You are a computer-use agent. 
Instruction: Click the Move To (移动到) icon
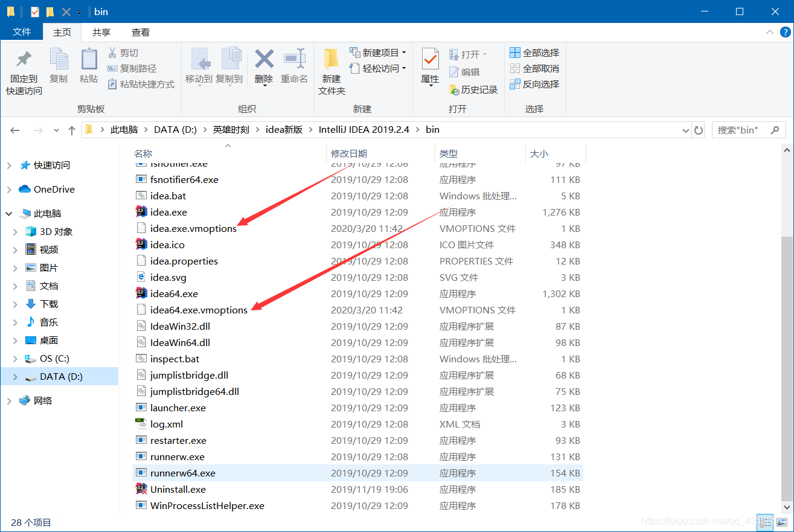point(200,59)
